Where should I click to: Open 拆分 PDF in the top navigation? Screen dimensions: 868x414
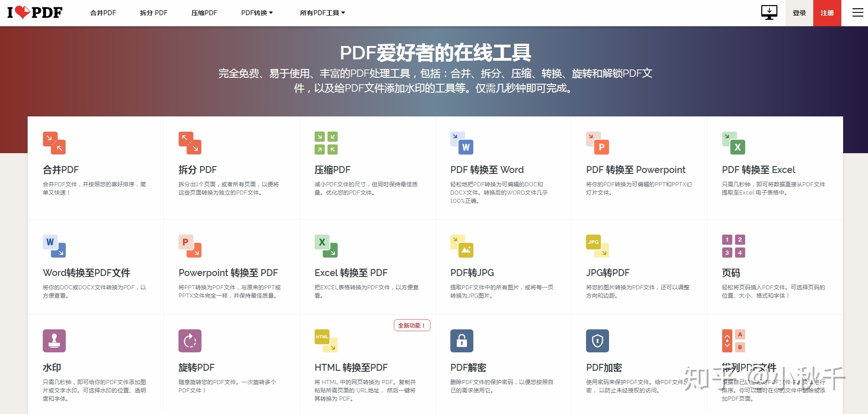pyautogui.click(x=154, y=13)
